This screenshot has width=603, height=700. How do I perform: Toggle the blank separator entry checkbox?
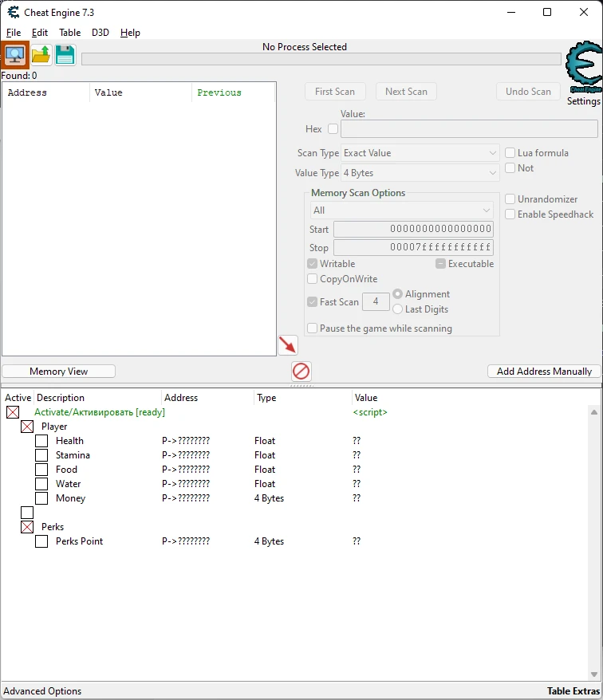click(x=27, y=513)
